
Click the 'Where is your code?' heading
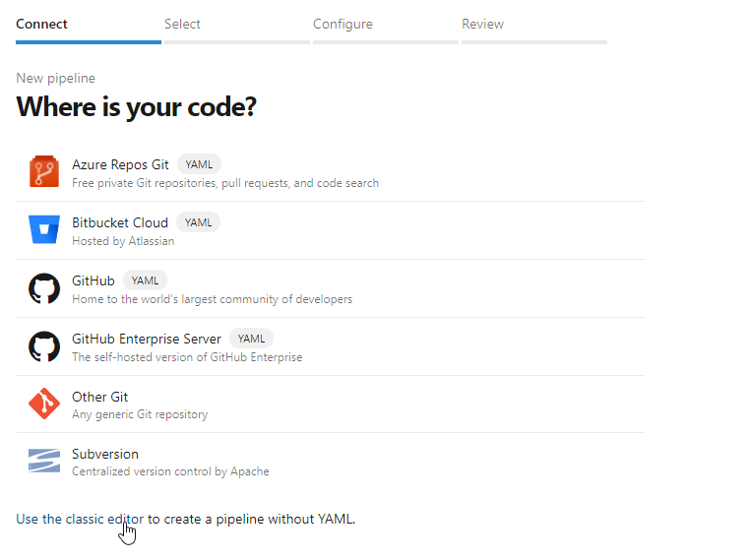pos(136,106)
